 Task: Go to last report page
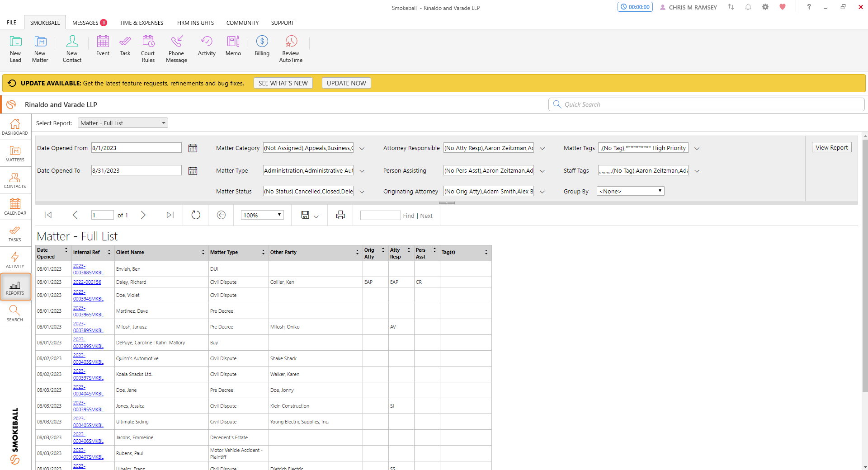[x=170, y=215]
